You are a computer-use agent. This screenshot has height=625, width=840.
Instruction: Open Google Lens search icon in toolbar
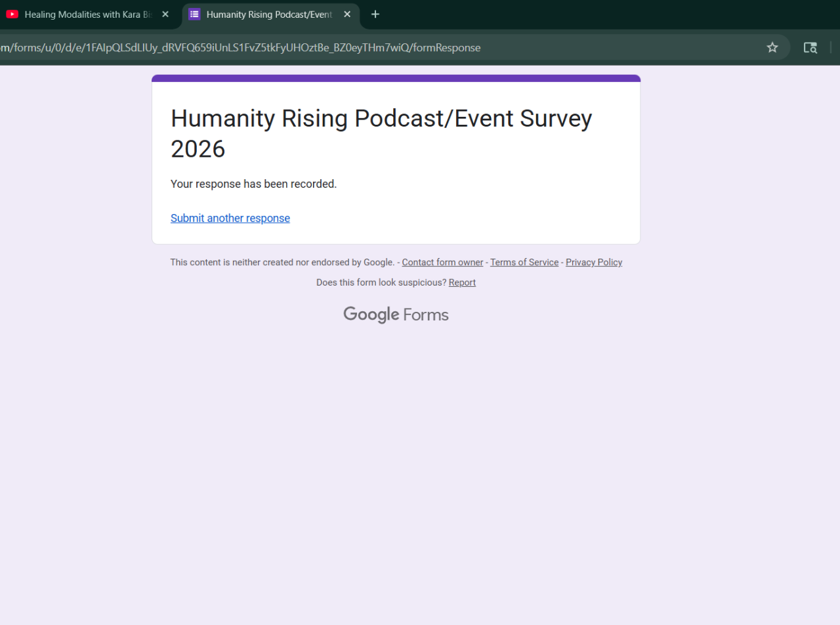[x=810, y=48]
